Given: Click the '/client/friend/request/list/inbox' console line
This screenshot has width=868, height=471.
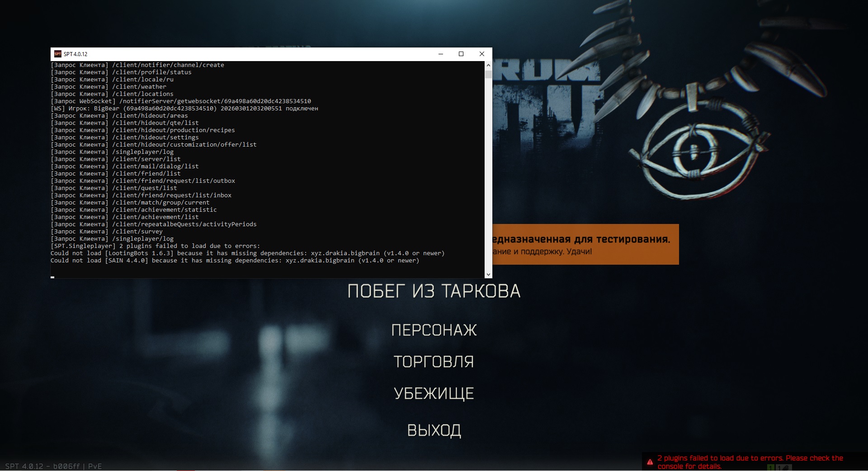Looking at the screenshot, I should (141, 195).
